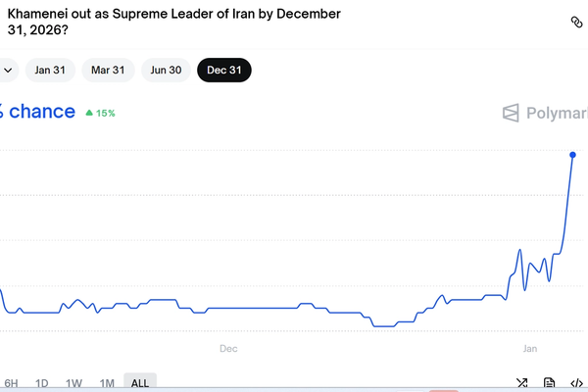Copy the market link via chain icon
This screenshot has width=588, height=392.
[x=575, y=22]
